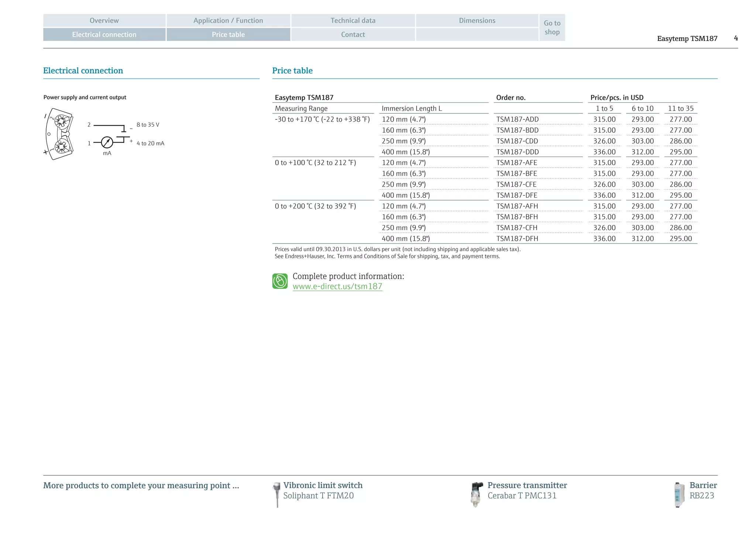
Task: Click the mA ammeter symbol in wiring diagram
Action: point(107,142)
